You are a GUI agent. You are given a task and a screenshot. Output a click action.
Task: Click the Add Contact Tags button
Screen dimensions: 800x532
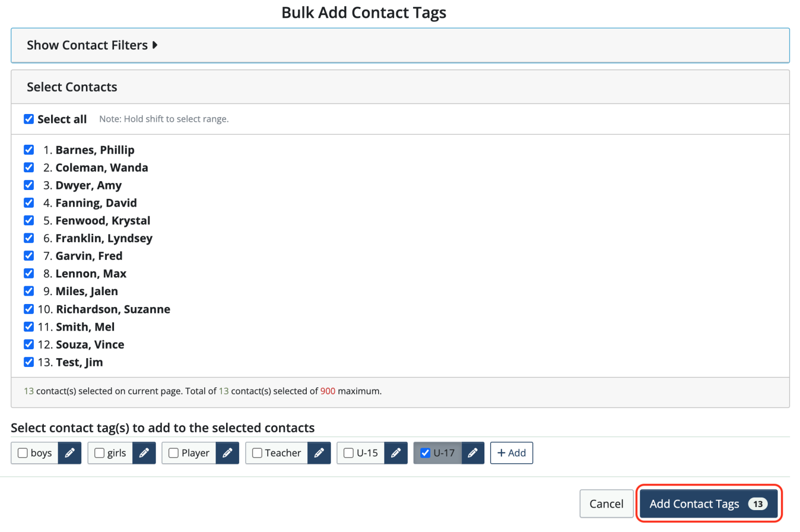pyautogui.click(x=708, y=503)
